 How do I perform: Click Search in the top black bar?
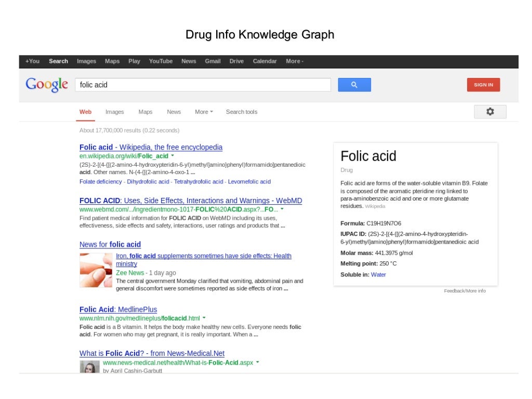(58, 61)
